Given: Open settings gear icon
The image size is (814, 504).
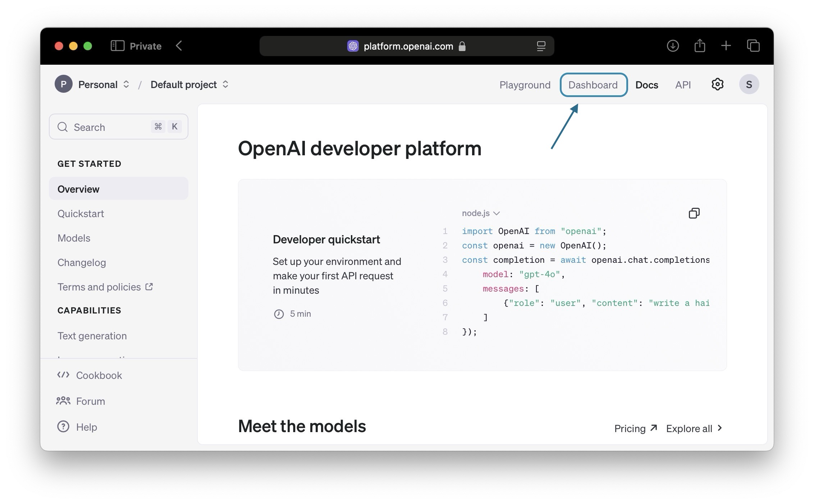Looking at the screenshot, I should click(x=717, y=84).
